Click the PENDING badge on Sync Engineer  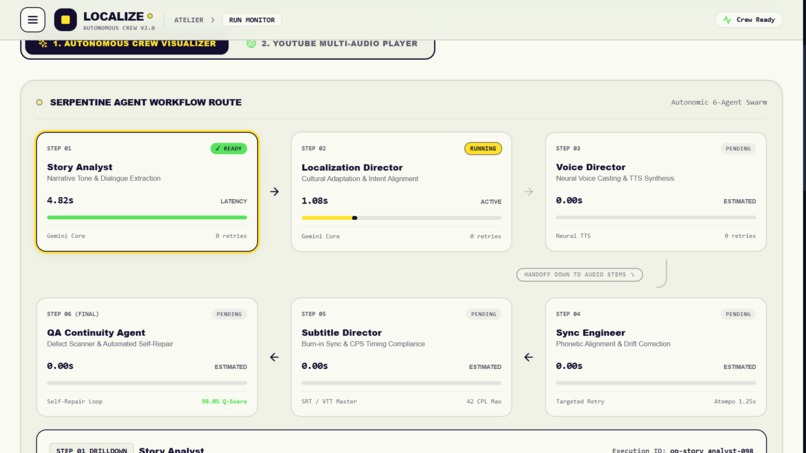click(738, 314)
